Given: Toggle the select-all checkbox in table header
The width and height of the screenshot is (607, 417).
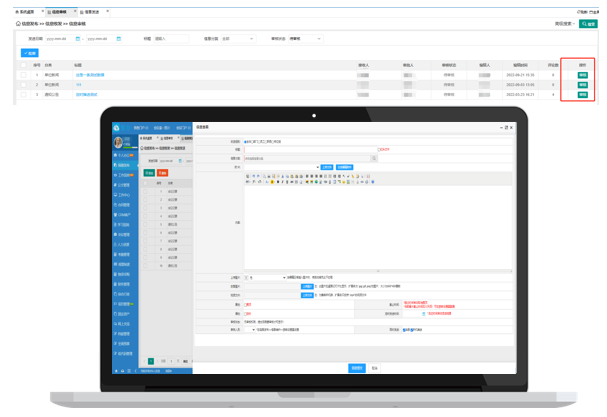Looking at the screenshot, I should (24, 63).
